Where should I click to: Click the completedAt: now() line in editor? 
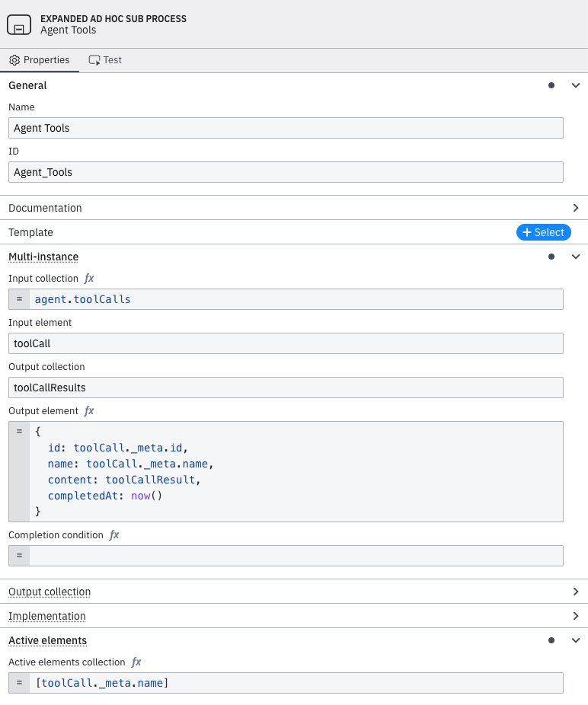tap(105, 496)
